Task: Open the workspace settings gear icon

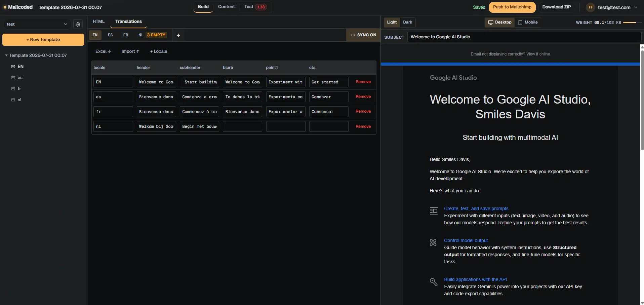Action: click(78, 24)
